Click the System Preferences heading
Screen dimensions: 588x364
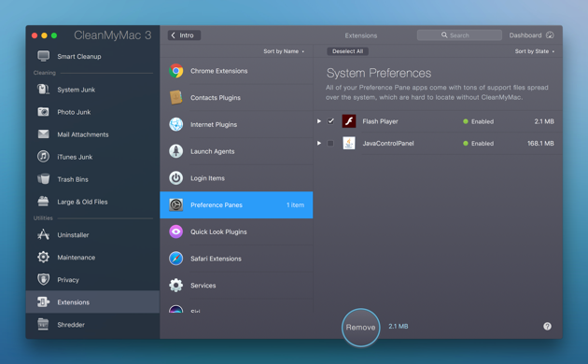coord(379,73)
